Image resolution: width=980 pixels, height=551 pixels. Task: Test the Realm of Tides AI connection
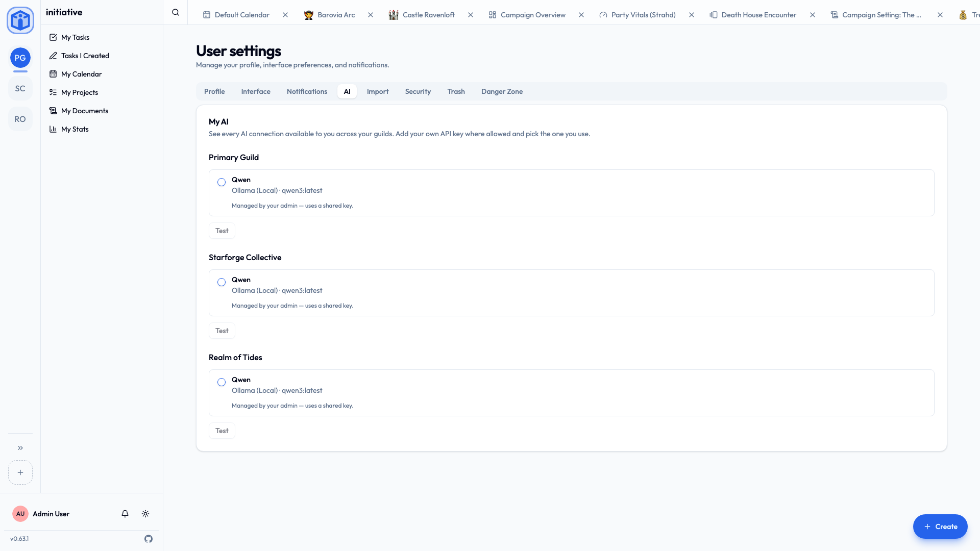tap(222, 431)
